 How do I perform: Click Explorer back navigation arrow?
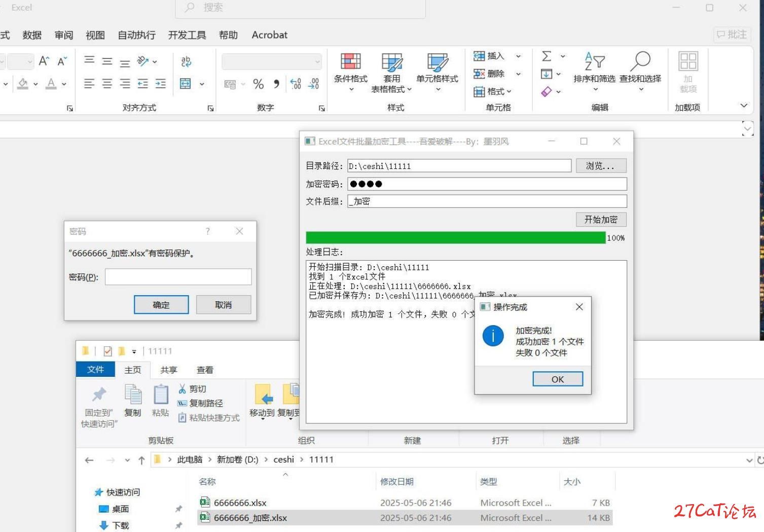click(x=90, y=460)
